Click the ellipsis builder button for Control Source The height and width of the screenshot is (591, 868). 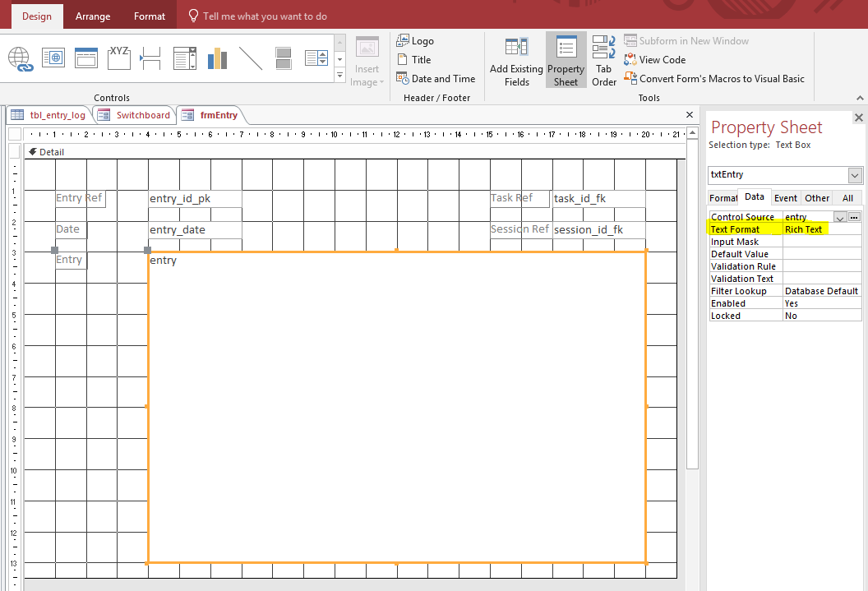854,216
